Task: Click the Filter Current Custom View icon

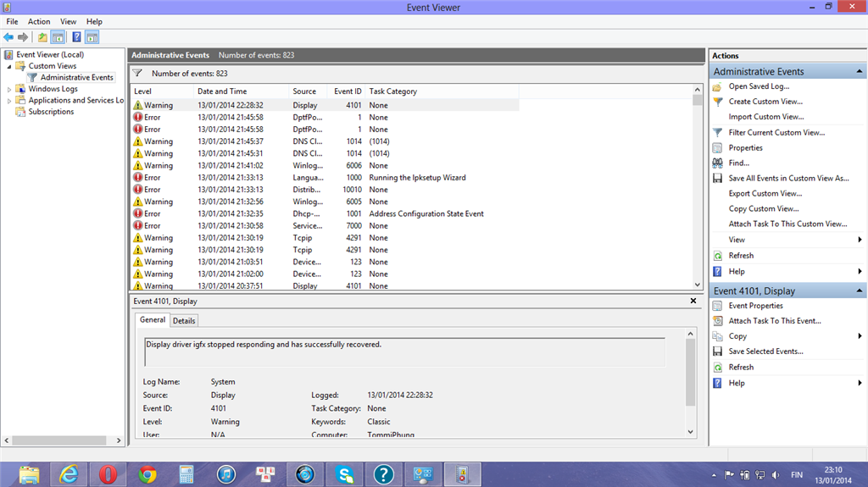Action: (x=717, y=132)
